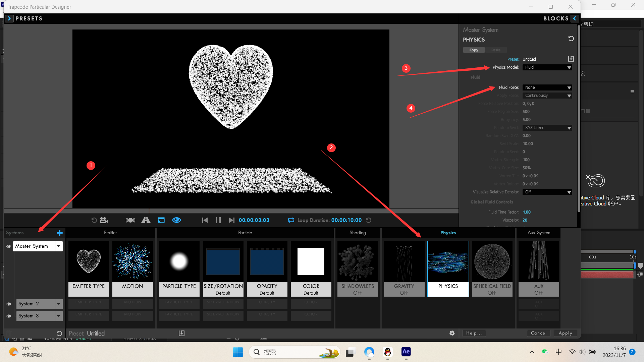Select the PARTICLE TYPE block
Image resolution: width=644 pixels, height=362 pixels.
[179, 269]
